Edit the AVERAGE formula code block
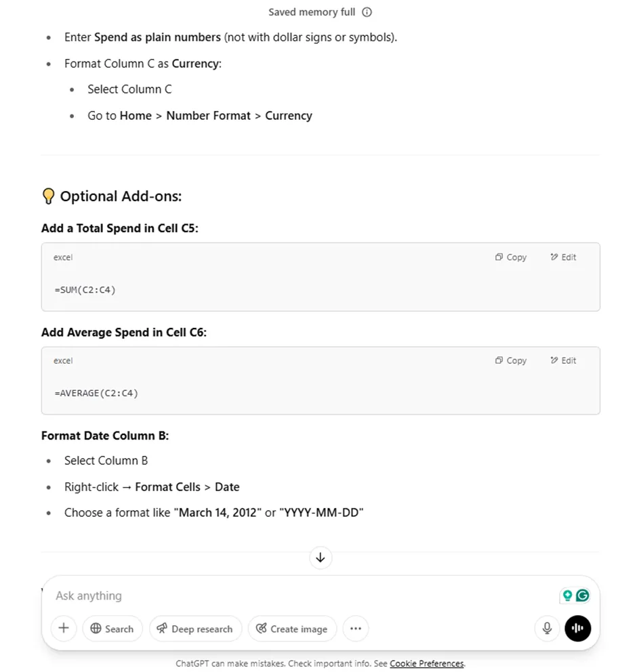The width and height of the screenshot is (637, 672). [563, 360]
